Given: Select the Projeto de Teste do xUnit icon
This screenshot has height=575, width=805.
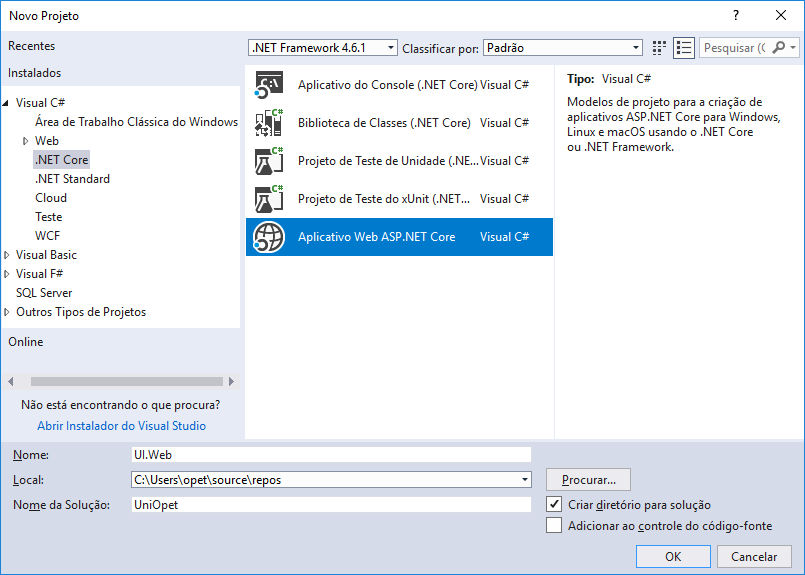Looking at the screenshot, I should [269, 199].
